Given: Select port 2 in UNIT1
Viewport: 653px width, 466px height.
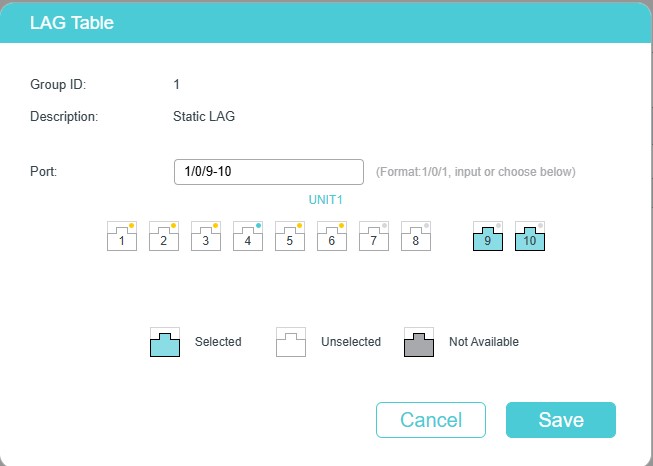Looking at the screenshot, I should [x=164, y=236].
